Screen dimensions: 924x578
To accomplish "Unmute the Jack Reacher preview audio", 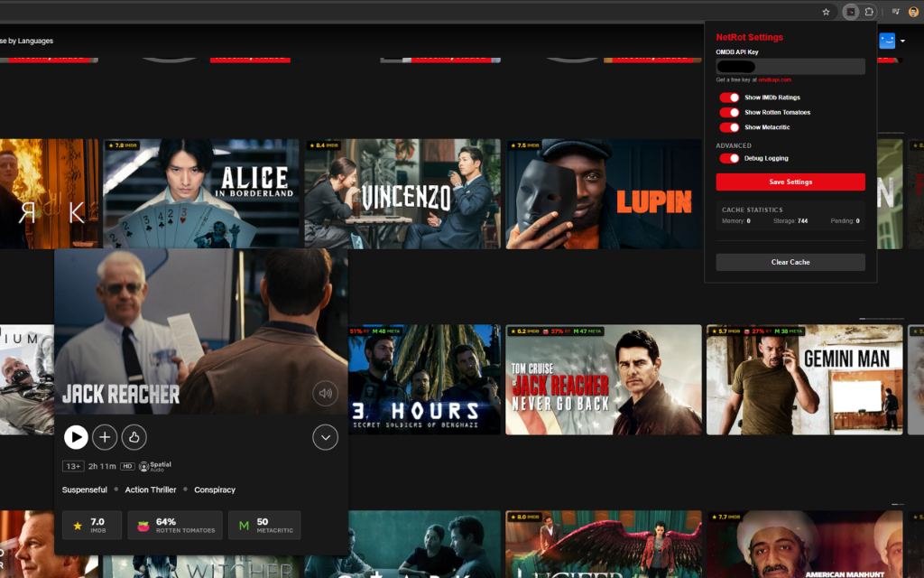I will coord(325,393).
